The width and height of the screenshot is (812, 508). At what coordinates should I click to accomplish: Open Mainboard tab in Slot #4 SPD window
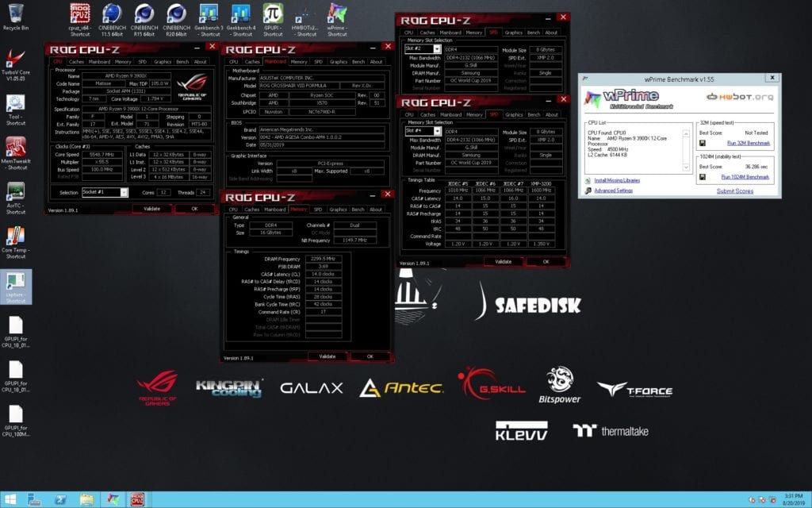450,114
